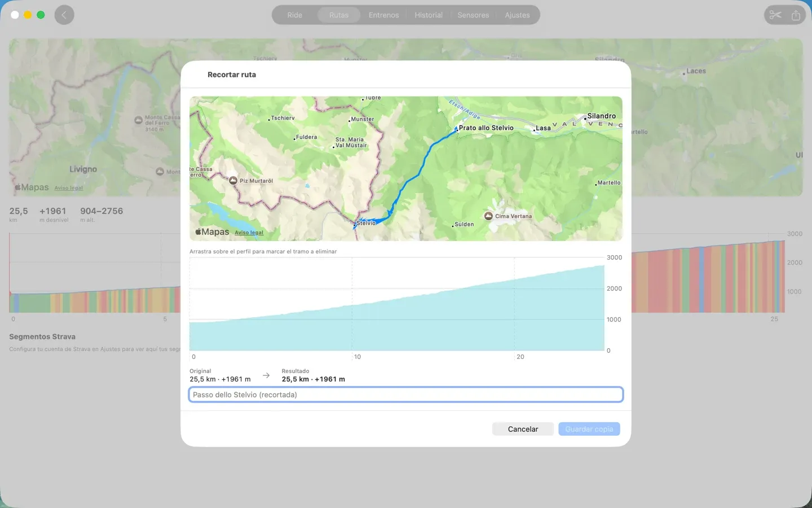This screenshot has width=812, height=508.
Task: Click the Martello label on map
Action: click(x=609, y=183)
